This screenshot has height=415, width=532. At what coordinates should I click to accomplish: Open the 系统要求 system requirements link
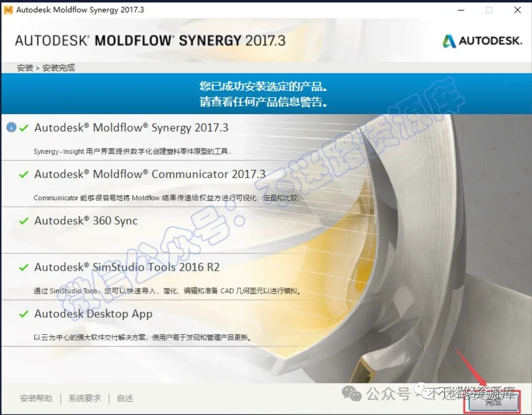[x=85, y=398]
